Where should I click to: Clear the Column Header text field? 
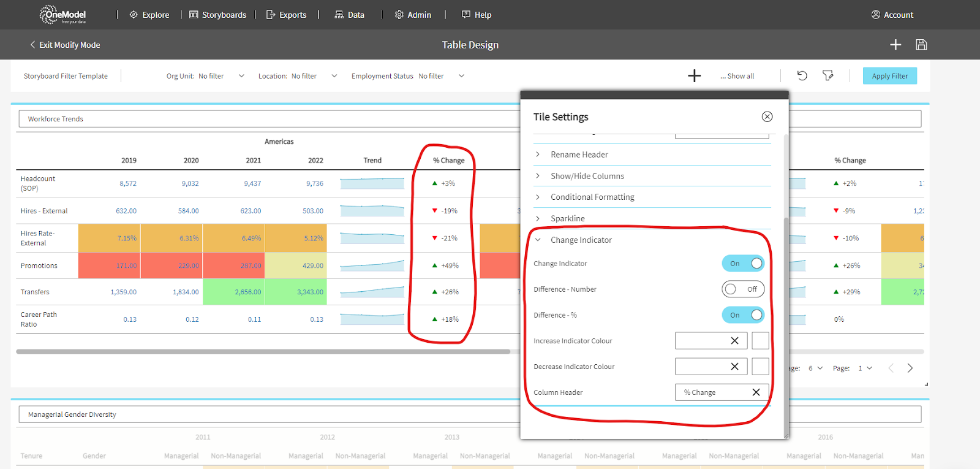coord(756,392)
